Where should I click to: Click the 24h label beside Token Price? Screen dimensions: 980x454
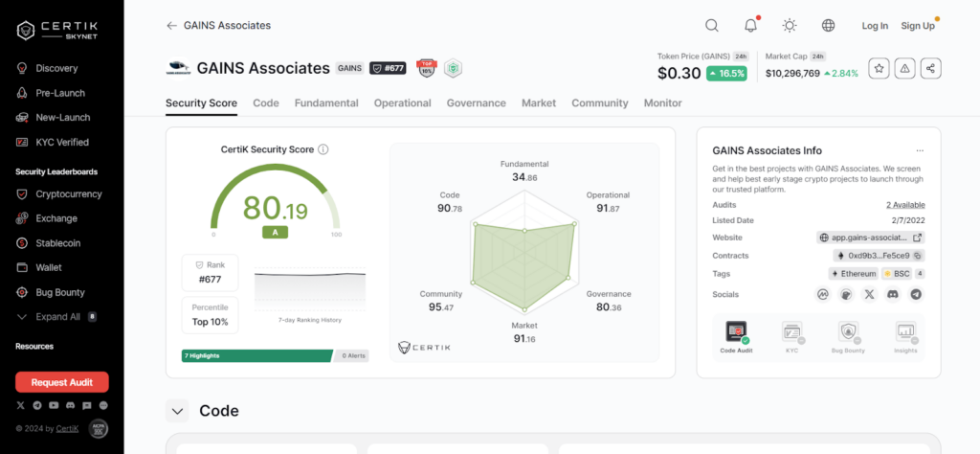741,56
